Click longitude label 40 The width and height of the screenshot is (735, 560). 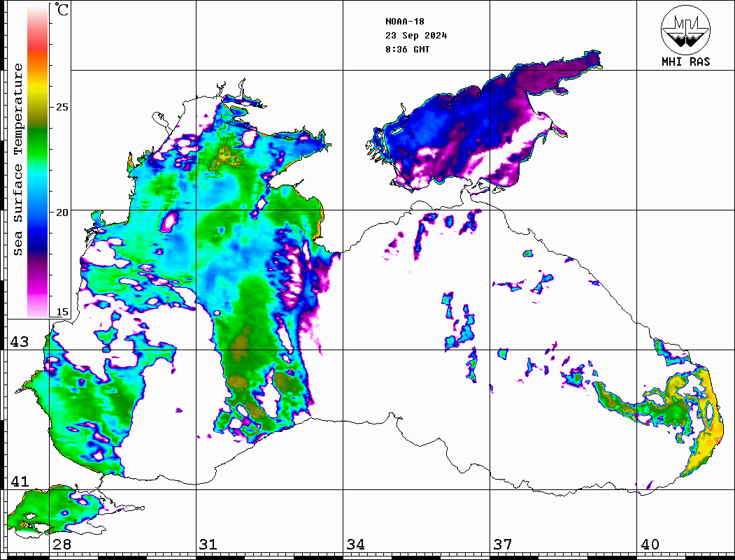pyautogui.click(x=650, y=544)
